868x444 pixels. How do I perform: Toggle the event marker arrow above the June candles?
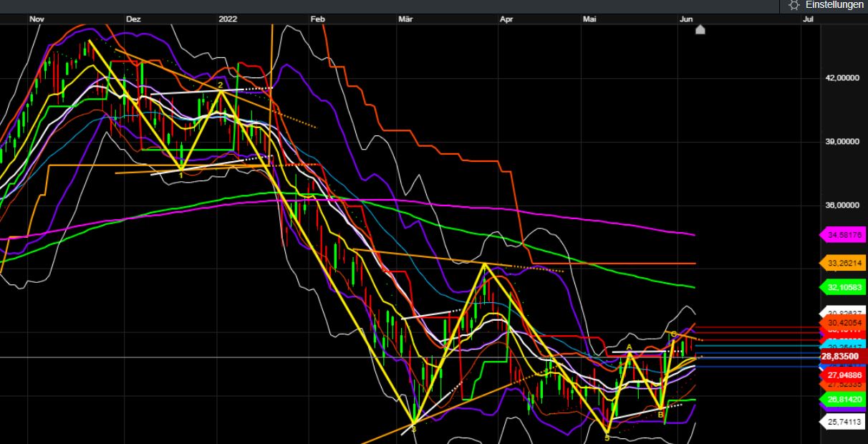[700, 30]
